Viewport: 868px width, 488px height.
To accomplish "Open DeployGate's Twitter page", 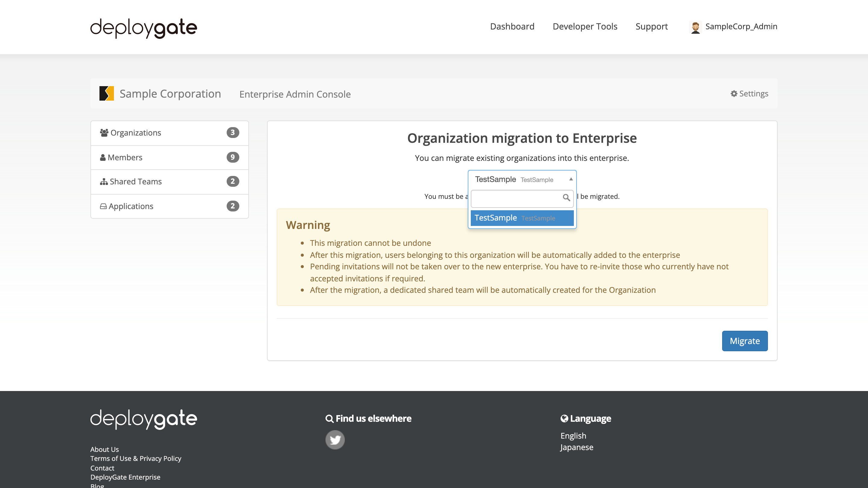I will pos(335,440).
